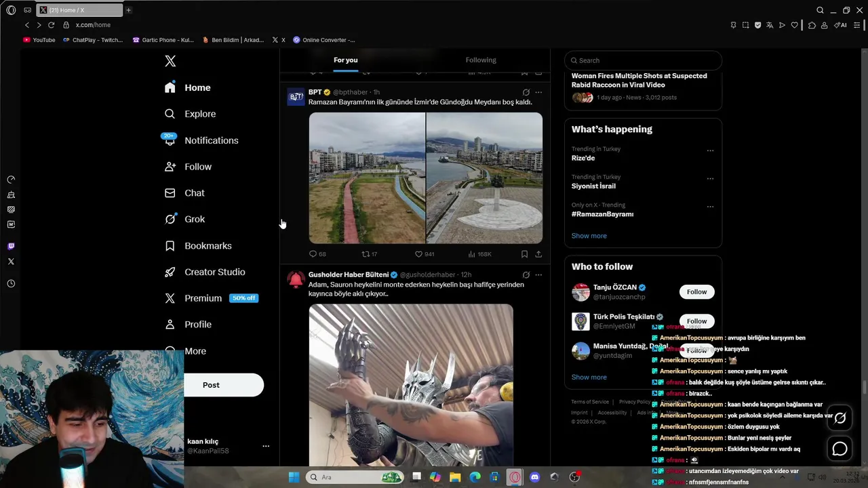Share the BPT post
Viewport: 868px width, 488px height.
538,254
